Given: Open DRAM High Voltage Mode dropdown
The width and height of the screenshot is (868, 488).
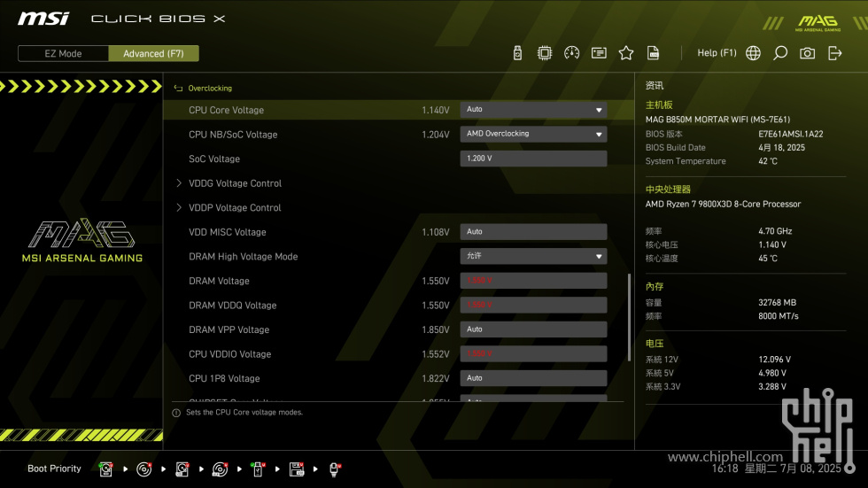Looking at the screenshot, I should [533, 256].
